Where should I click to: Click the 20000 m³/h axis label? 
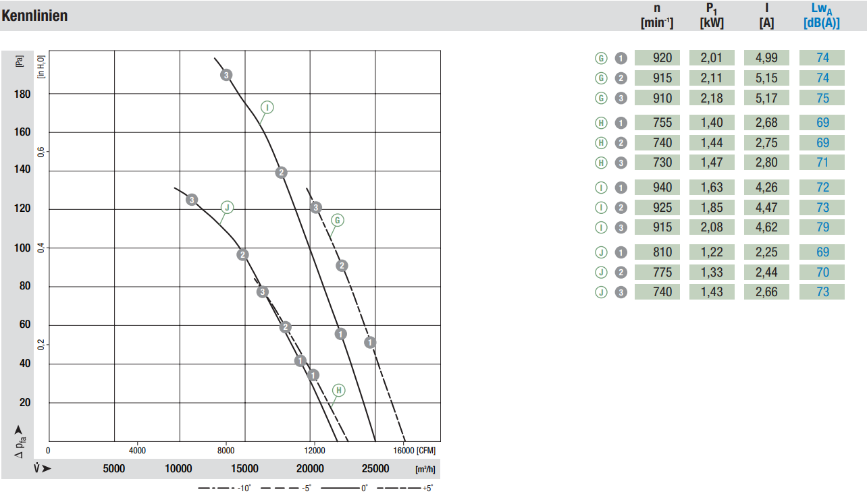[310, 469]
